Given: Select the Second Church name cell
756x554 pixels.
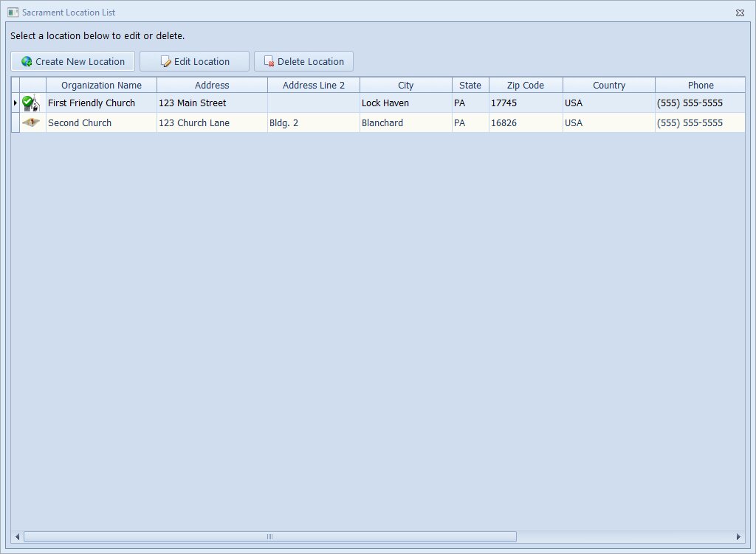Looking at the screenshot, I should tap(101, 123).
